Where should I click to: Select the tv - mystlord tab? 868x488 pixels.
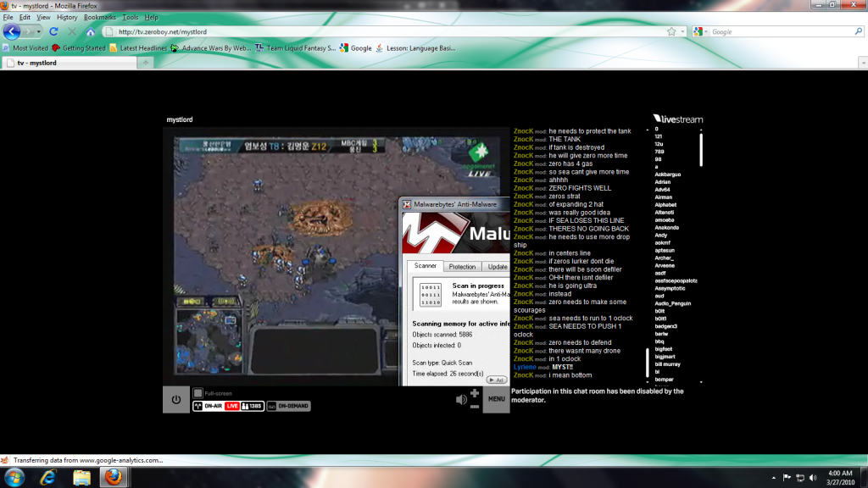pyautogui.click(x=70, y=63)
